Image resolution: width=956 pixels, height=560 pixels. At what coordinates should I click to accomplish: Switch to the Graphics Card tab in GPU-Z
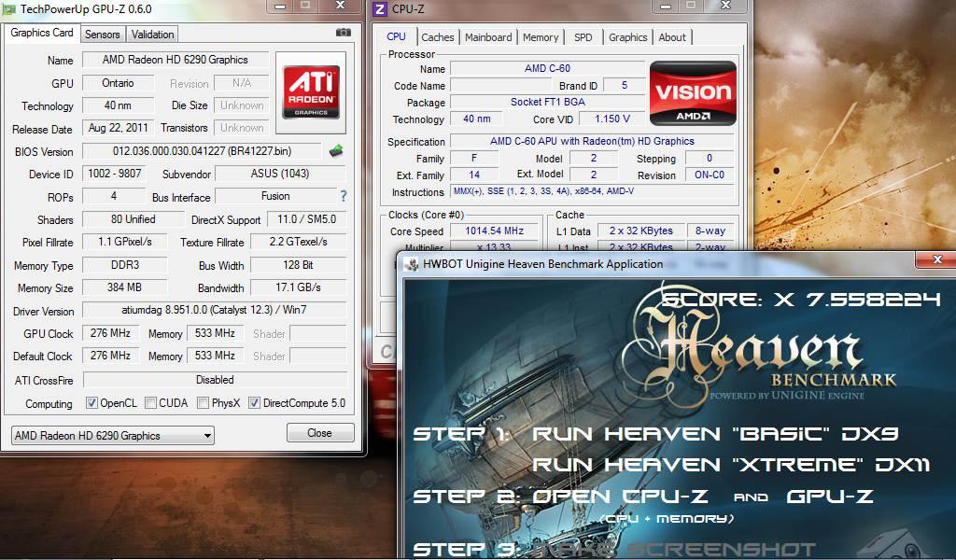click(x=42, y=33)
